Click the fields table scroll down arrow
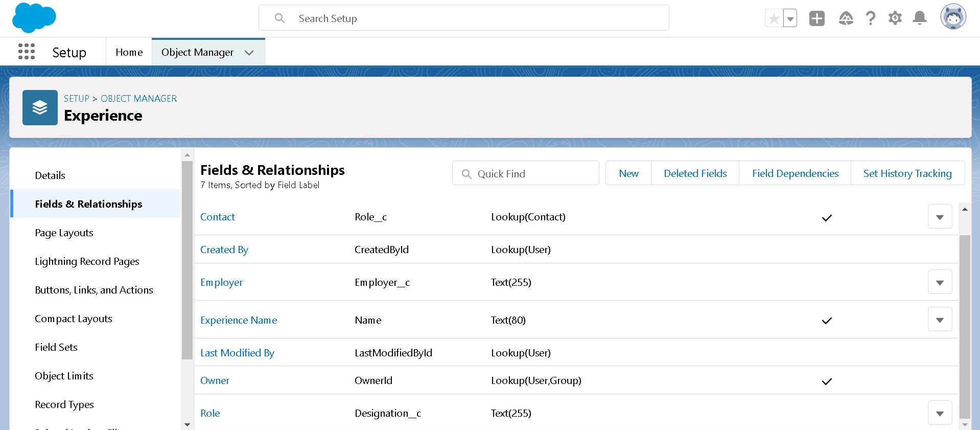 (x=965, y=424)
